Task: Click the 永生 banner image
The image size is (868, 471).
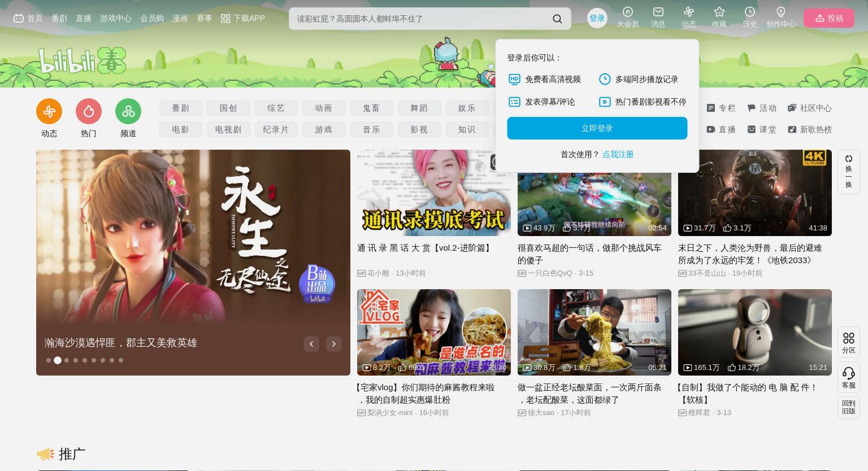Action: (x=193, y=263)
